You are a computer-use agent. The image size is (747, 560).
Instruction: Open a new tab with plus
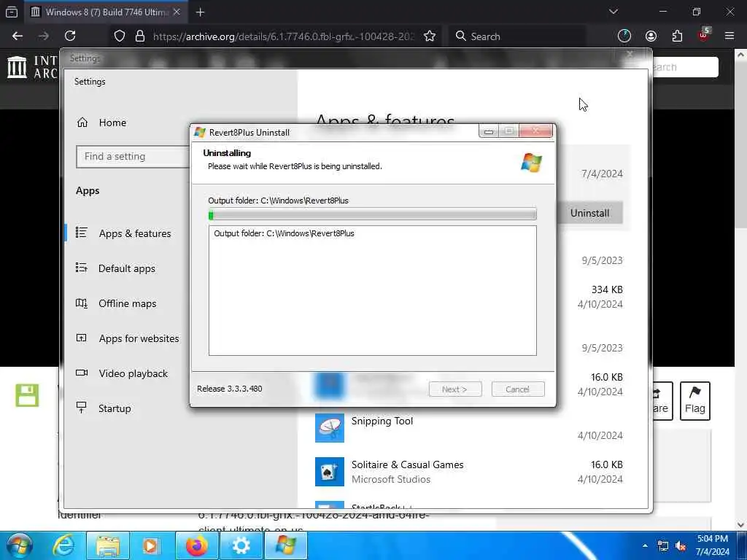(x=200, y=12)
